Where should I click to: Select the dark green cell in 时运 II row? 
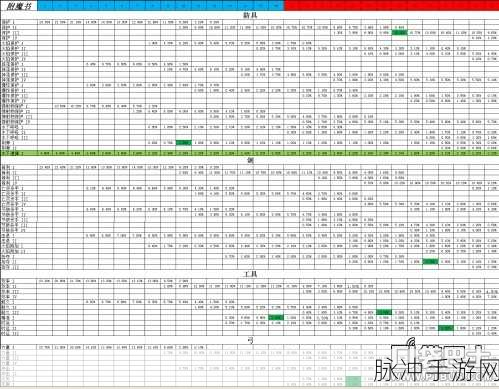pyautogui.click(x=446, y=328)
